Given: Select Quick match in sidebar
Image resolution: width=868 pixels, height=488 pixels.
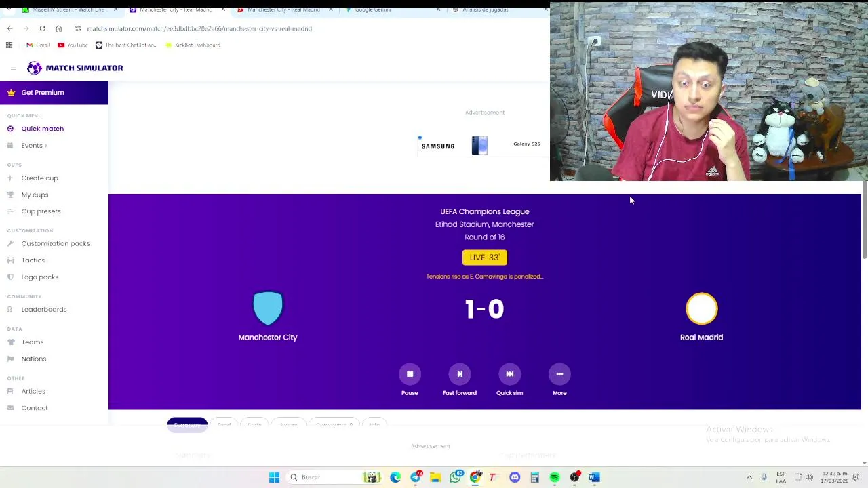Looking at the screenshot, I should 42,129.
